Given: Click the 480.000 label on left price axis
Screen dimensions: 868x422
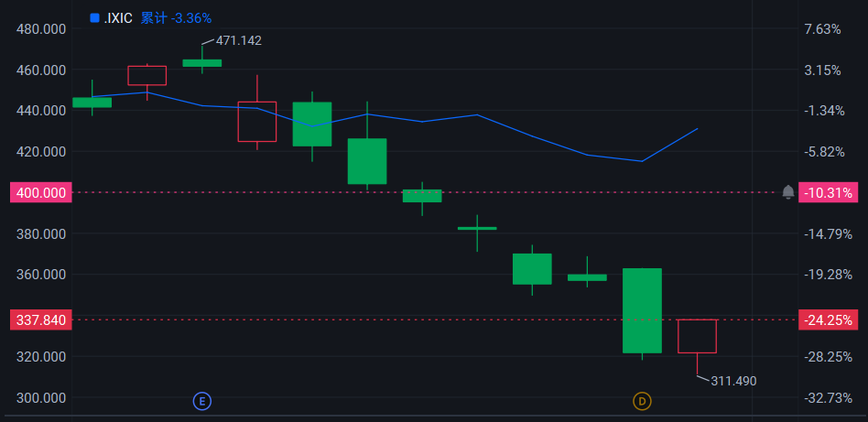Looking at the screenshot, I should (41, 29).
